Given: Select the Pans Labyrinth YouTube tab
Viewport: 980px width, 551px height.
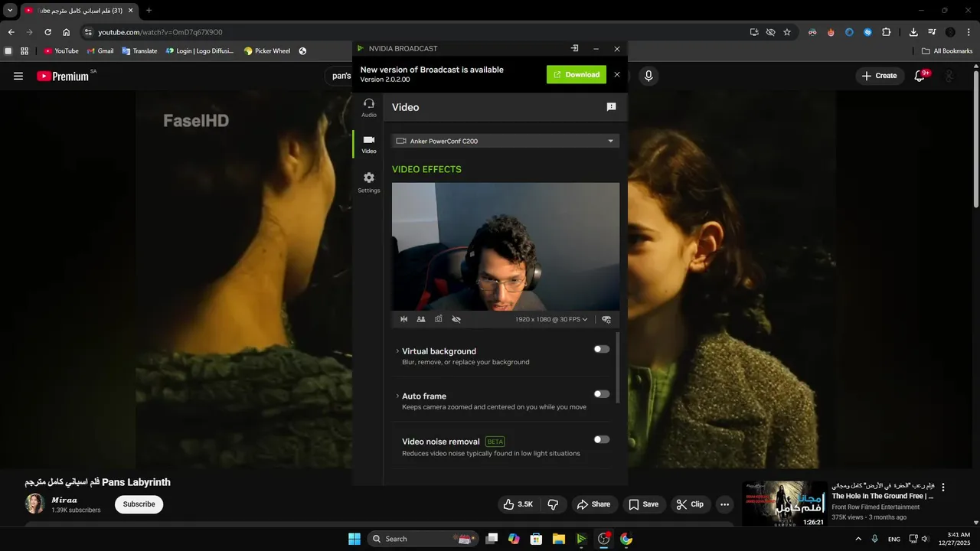Looking at the screenshot, I should (80, 11).
